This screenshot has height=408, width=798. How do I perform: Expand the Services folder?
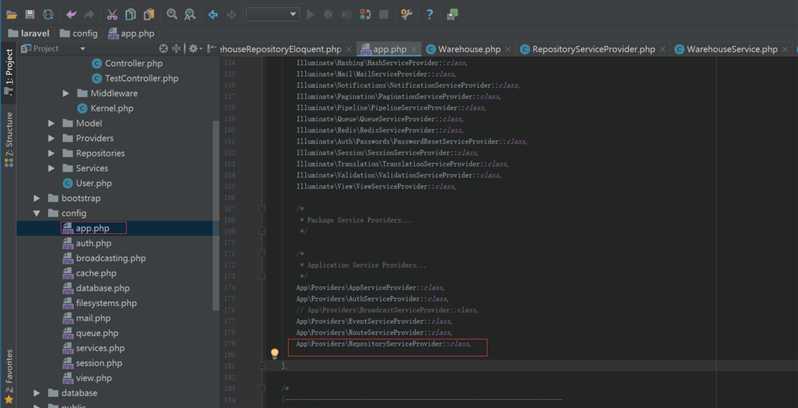point(51,168)
